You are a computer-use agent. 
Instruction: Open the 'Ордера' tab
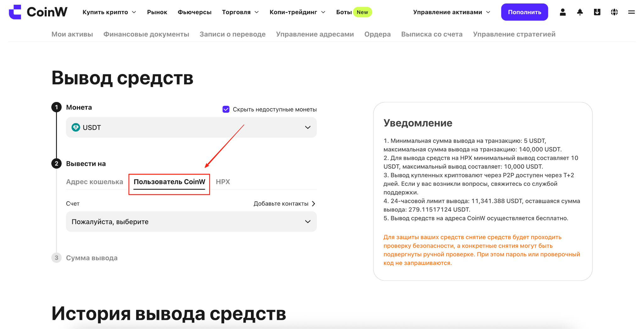coord(377,34)
